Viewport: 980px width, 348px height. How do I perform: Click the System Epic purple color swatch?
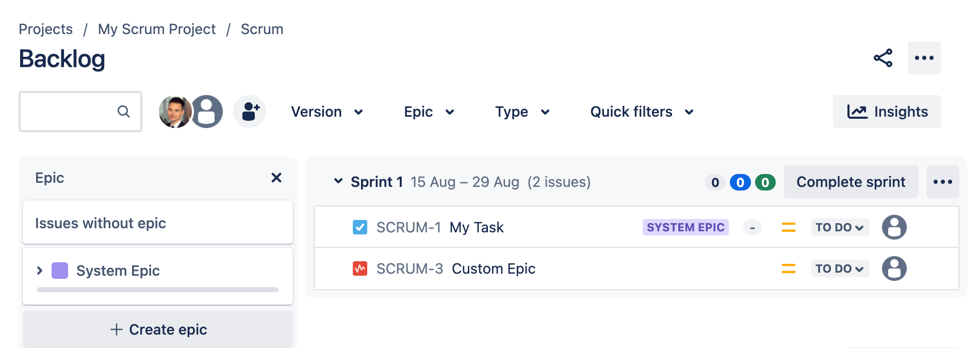(x=60, y=271)
